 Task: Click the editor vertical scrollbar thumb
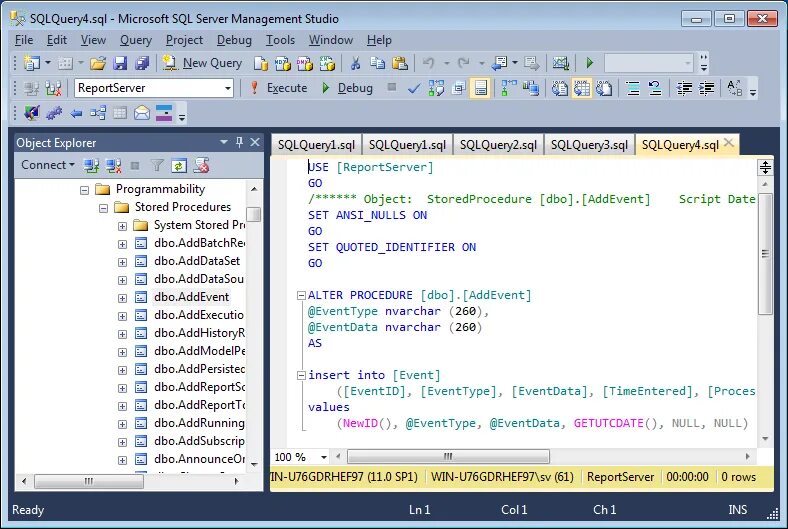coord(765,254)
